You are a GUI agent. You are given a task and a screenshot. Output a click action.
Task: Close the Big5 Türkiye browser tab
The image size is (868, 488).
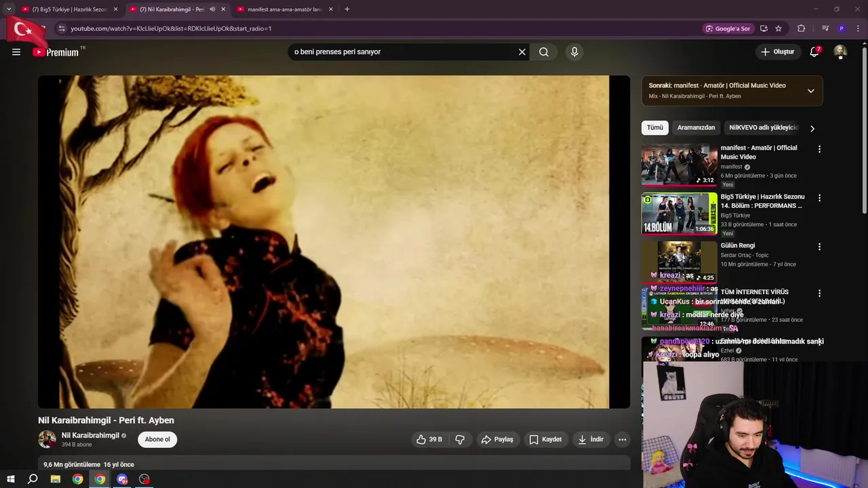pyautogui.click(x=116, y=9)
